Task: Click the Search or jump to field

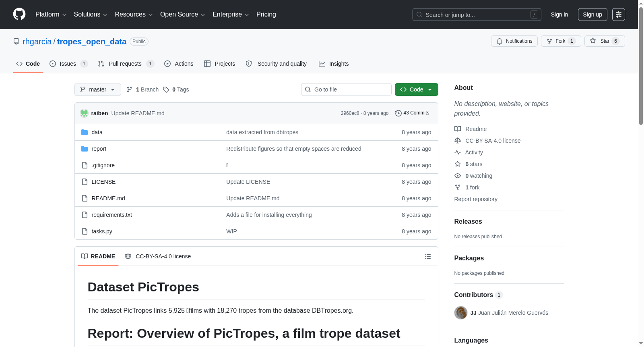Action: coord(477,15)
